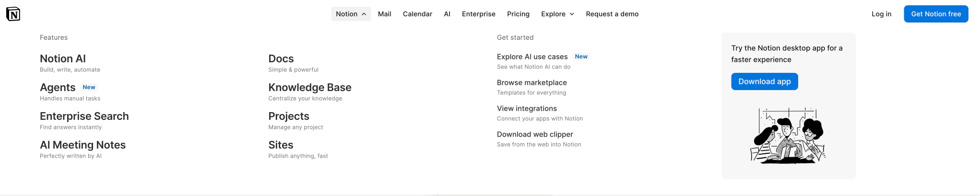Open the Mail nav item
This screenshot has height=196, width=980.
pos(385,14)
